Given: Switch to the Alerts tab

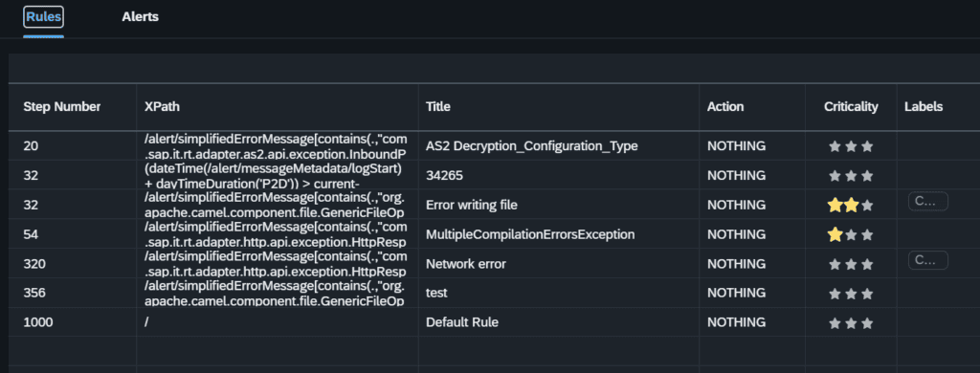Looking at the screenshot, I should point(140,17).
